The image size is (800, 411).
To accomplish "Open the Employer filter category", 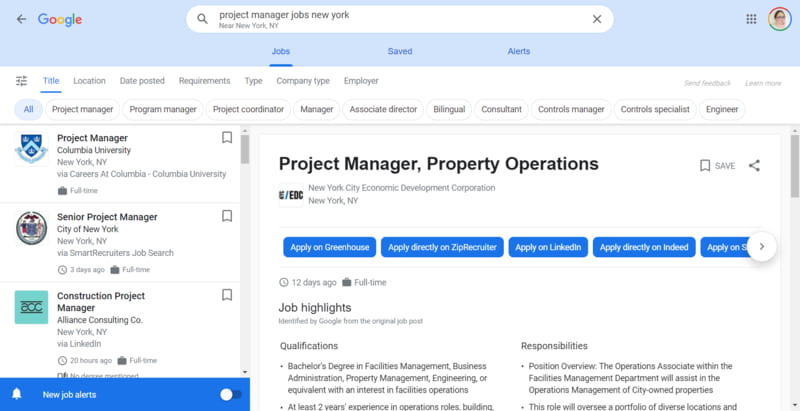I will [x=361, y=81].
